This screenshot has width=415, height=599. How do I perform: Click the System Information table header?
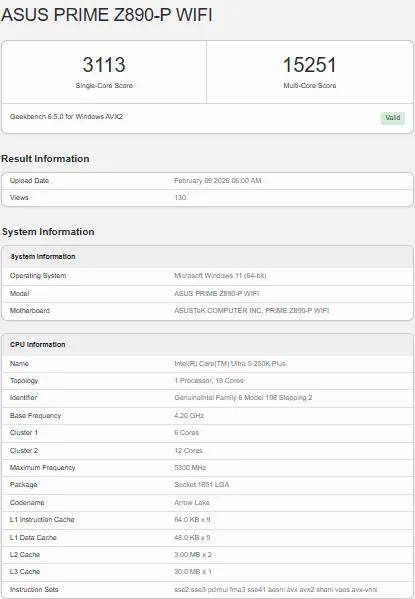coord(42,257)
